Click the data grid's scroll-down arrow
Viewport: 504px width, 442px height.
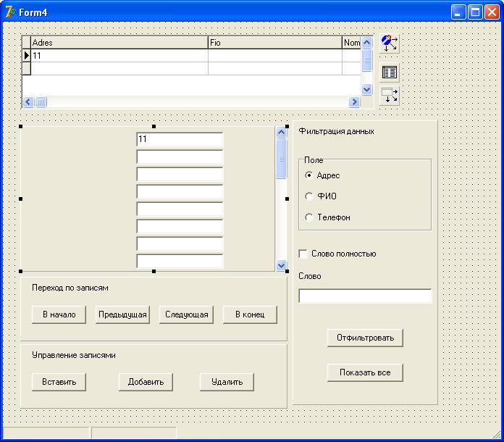coord(366,89)
